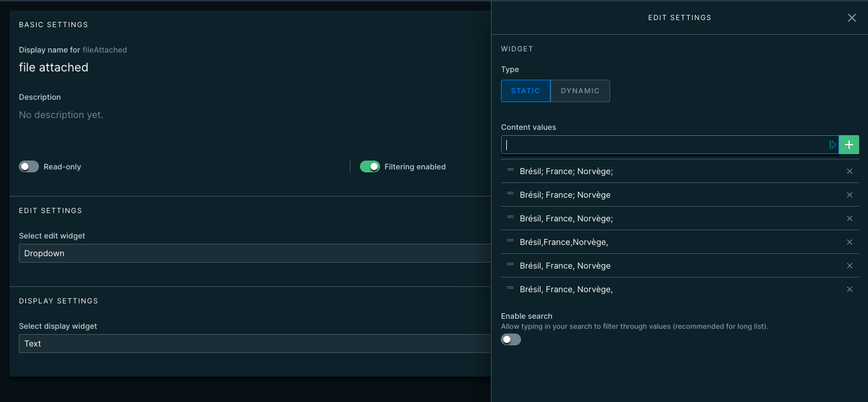Screen dimensions: 868x402
Task: Click the small teal icon inside Content values field
Action: [833, 145]
